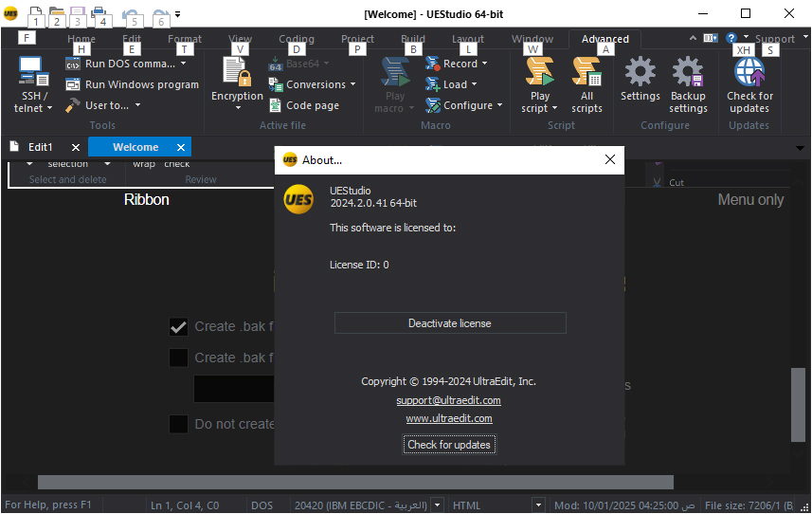This screenshot has height=514, width=812.
Task: Select the Ribbon layout option
Action: pos(147,200)
